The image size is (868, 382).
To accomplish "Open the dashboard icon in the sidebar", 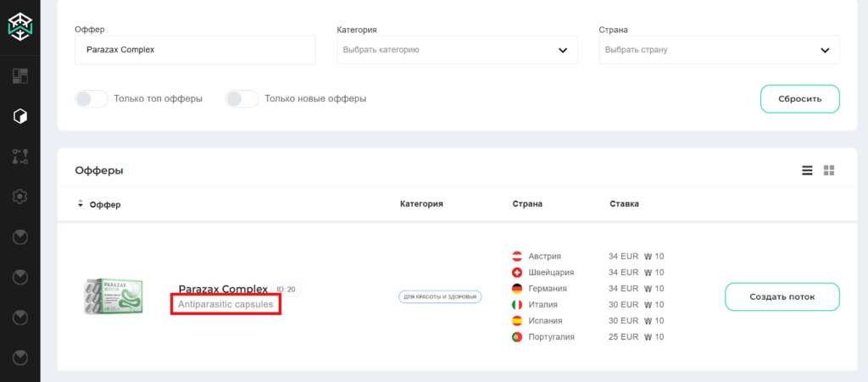I will pos(20,76).
